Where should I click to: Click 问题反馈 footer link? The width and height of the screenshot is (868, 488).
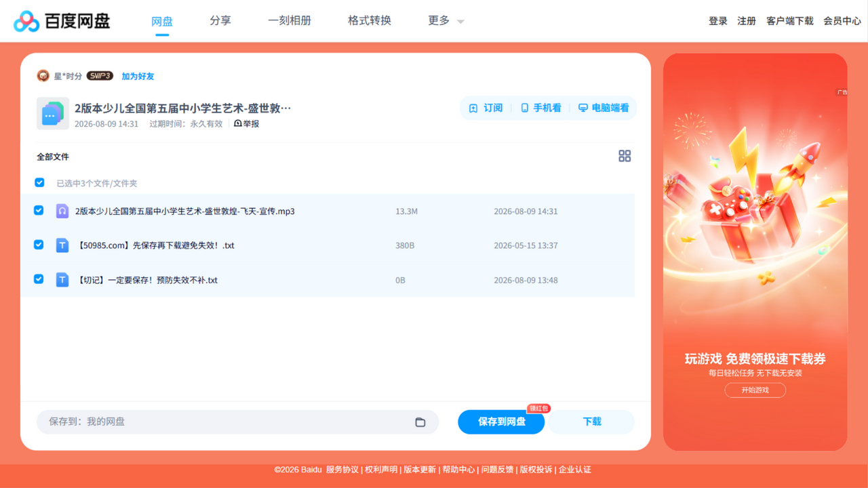click(497, 470)
